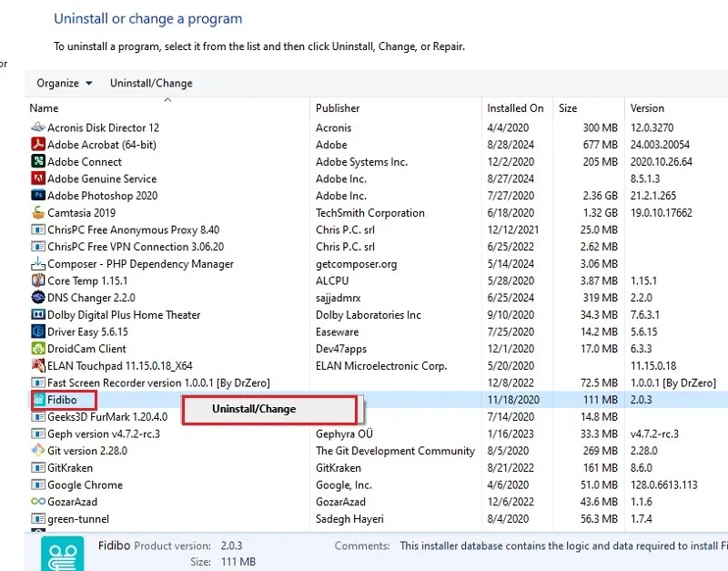Click the DNS Changer 2.2.0 icon

pyautogui.click(x=38, y=298)
